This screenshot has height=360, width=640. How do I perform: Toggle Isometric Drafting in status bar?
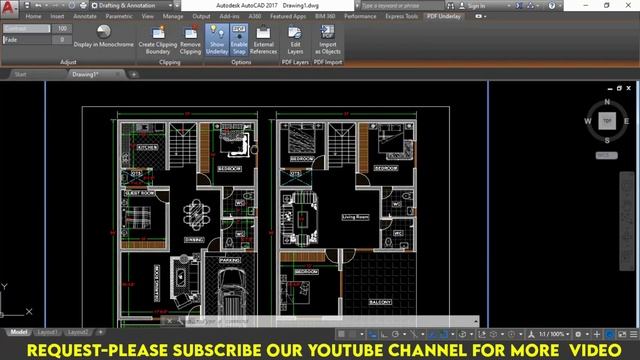tap(414, 334)
